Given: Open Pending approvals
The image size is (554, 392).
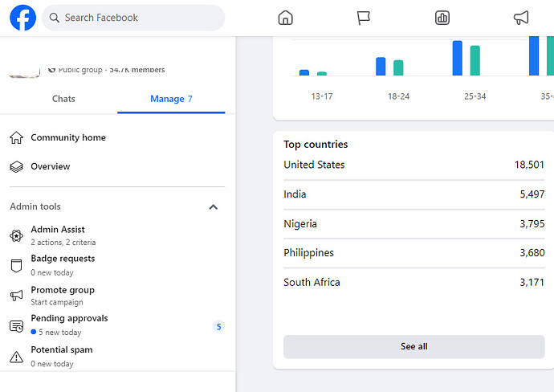Looking at the screenshot, I should [117, 325].
